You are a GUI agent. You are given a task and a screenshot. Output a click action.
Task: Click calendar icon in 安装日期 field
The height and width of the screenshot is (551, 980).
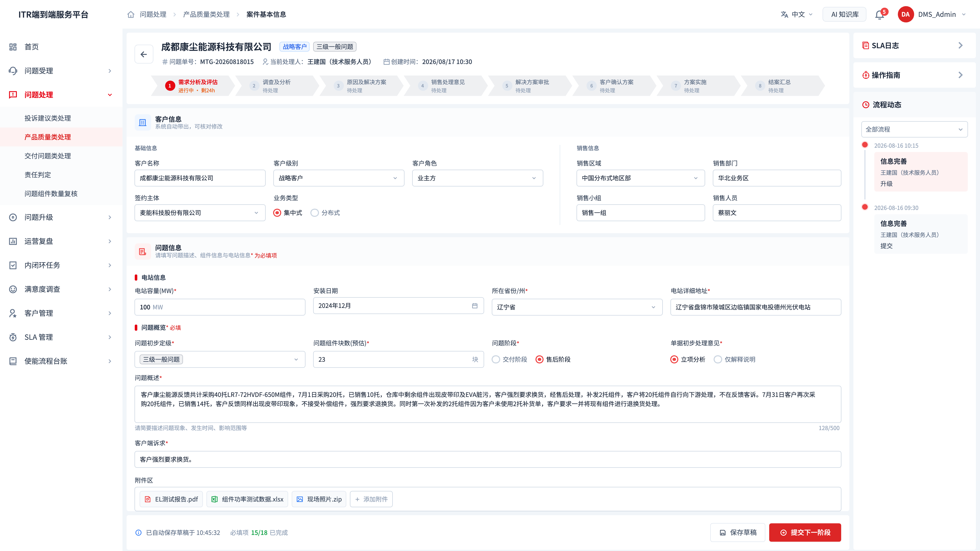[x=475, y=306]
